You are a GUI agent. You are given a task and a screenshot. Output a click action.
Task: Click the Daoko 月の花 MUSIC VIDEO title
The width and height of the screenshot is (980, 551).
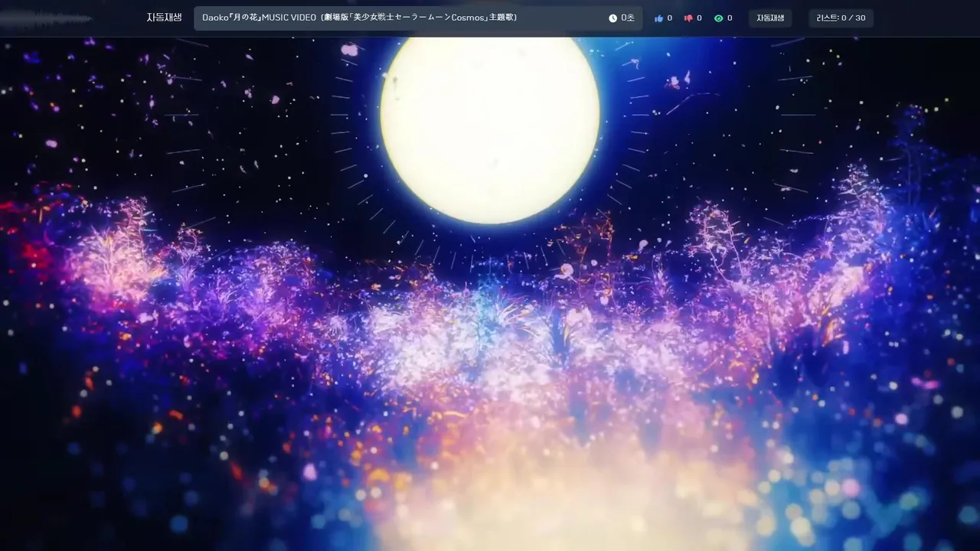(x=359, y=18)
